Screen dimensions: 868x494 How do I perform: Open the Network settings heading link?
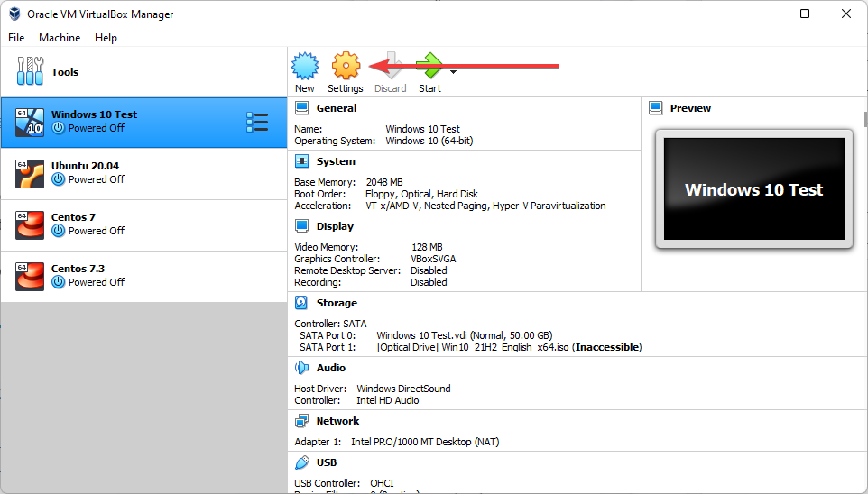coord(337,421)
